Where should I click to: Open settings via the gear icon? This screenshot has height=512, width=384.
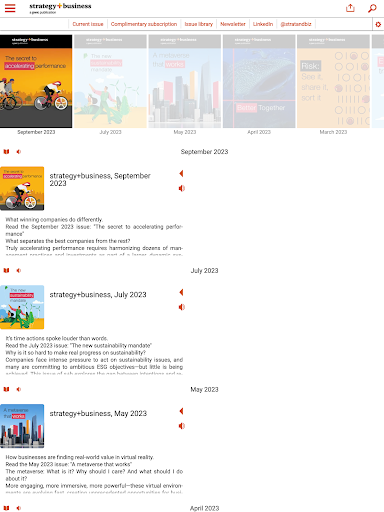(378, 24)
